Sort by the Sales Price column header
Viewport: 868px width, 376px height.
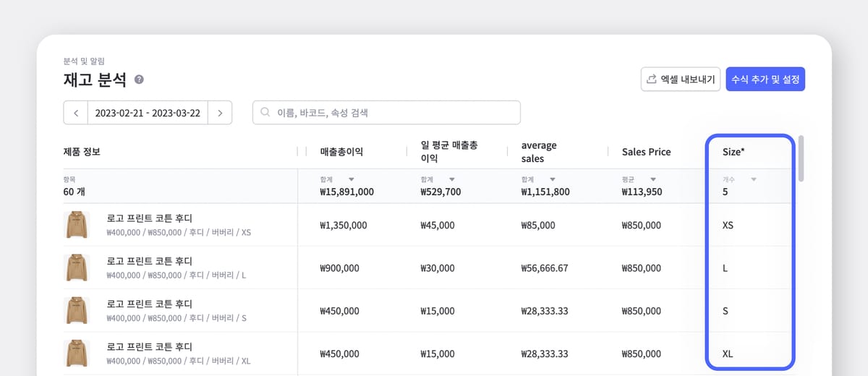[646, 152]
